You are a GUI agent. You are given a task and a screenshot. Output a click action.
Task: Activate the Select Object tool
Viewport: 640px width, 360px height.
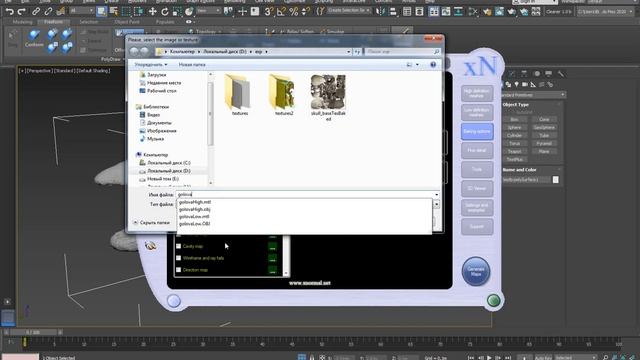point(101,11)
